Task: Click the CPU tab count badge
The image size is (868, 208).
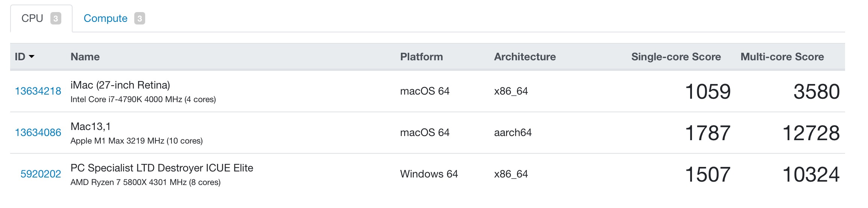Action: click(56, 18)
